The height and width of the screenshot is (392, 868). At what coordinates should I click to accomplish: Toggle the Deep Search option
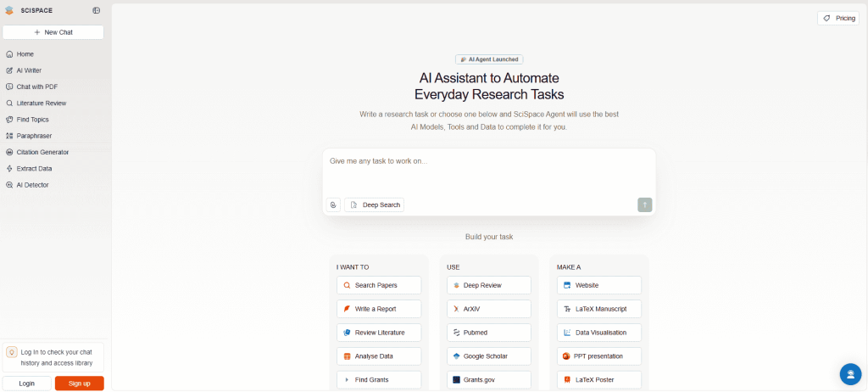tap(375, 204)
